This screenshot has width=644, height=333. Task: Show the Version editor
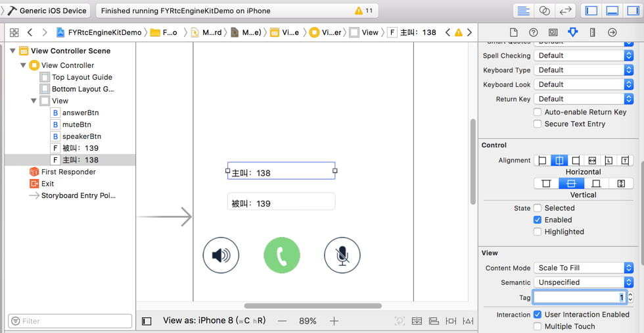[x=566, y=11]
